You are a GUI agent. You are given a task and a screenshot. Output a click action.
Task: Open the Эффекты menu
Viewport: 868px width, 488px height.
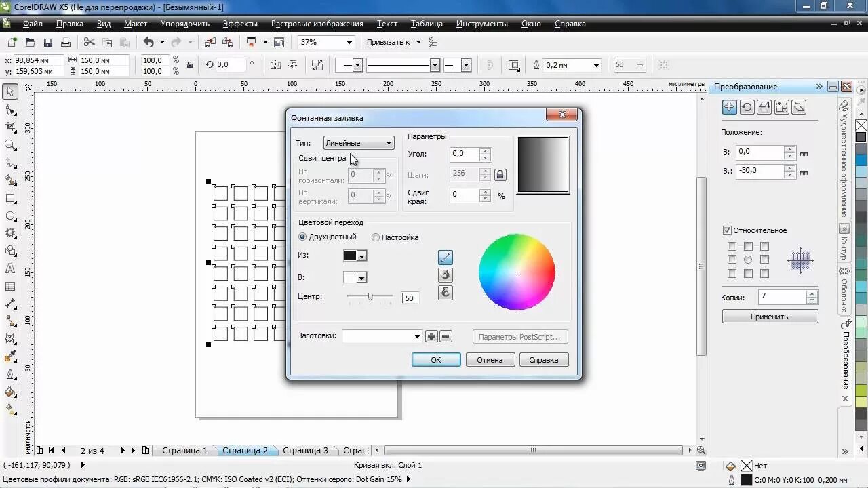coord(240,24)
